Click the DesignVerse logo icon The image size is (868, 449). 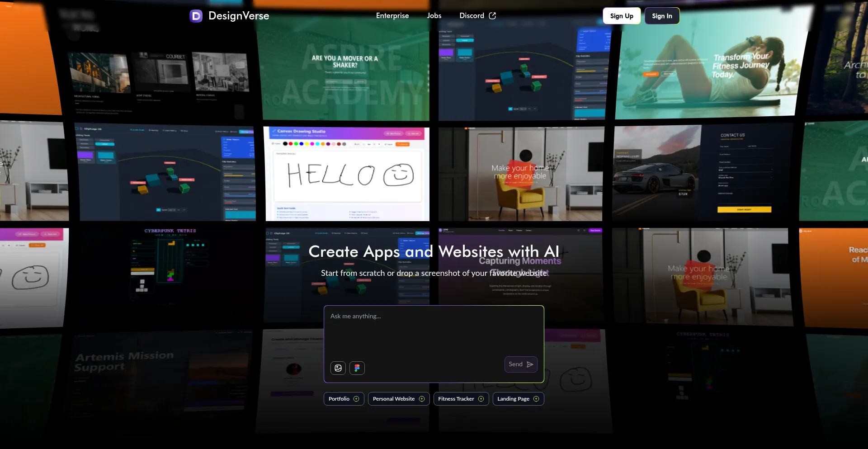click(196, 16)
